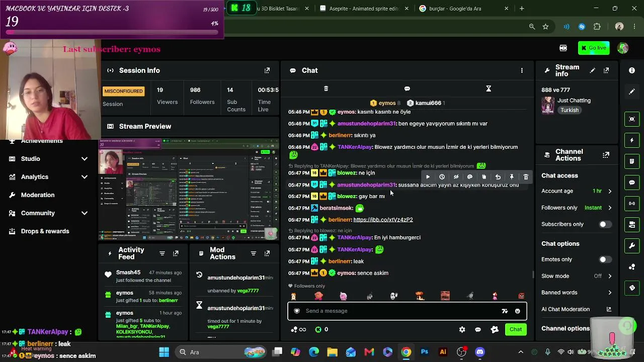
Task: Toggle the Emotes only switch
Action: (605, 259)
